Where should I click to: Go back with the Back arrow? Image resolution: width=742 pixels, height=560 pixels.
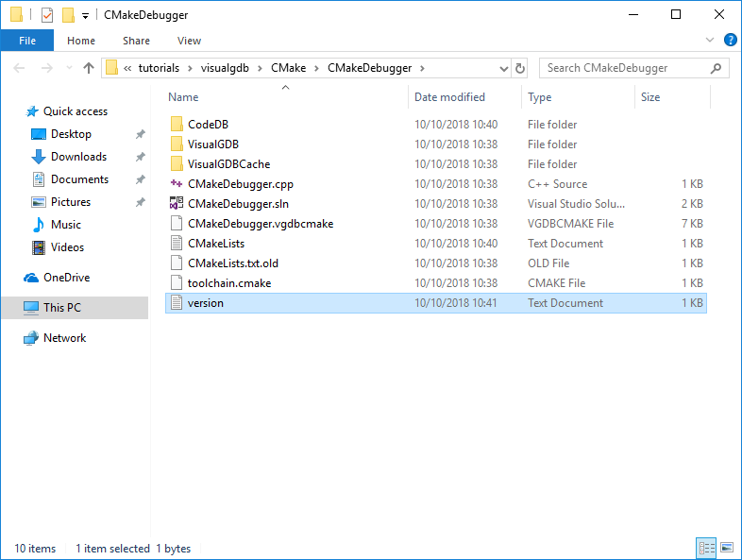click(19, 68)
